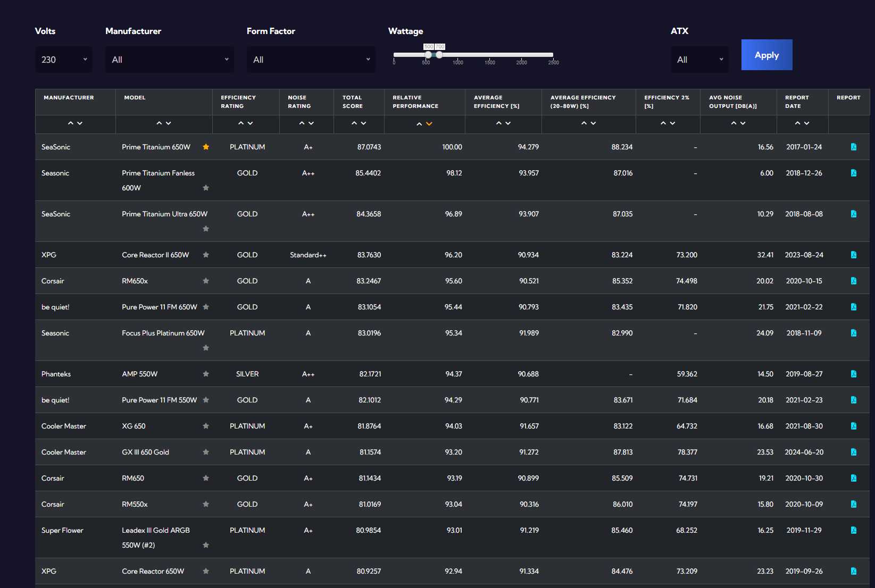Star the Core Reactor II 650W
Viewport: 875px width, 588px height.
206,255
